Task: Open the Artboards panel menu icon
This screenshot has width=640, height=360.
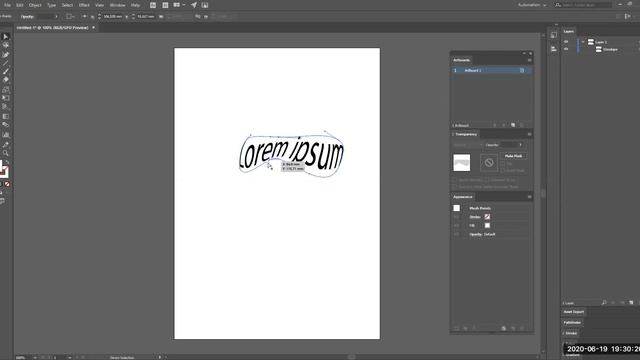Action: point(529,60)
